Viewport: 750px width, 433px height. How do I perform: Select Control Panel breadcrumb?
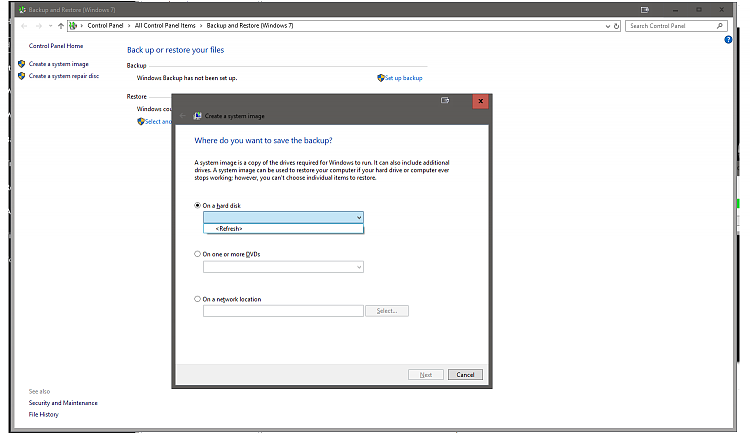[105, 26]
